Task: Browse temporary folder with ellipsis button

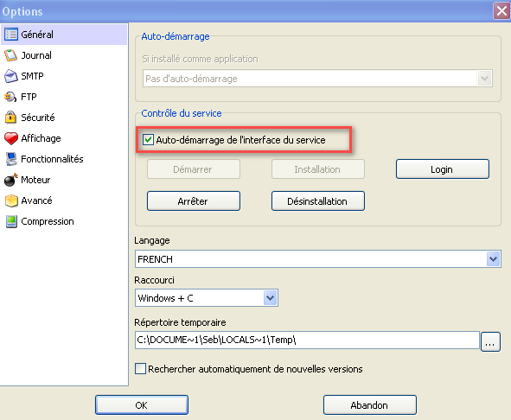Action: pyautogui.click(x=490, y=341)
